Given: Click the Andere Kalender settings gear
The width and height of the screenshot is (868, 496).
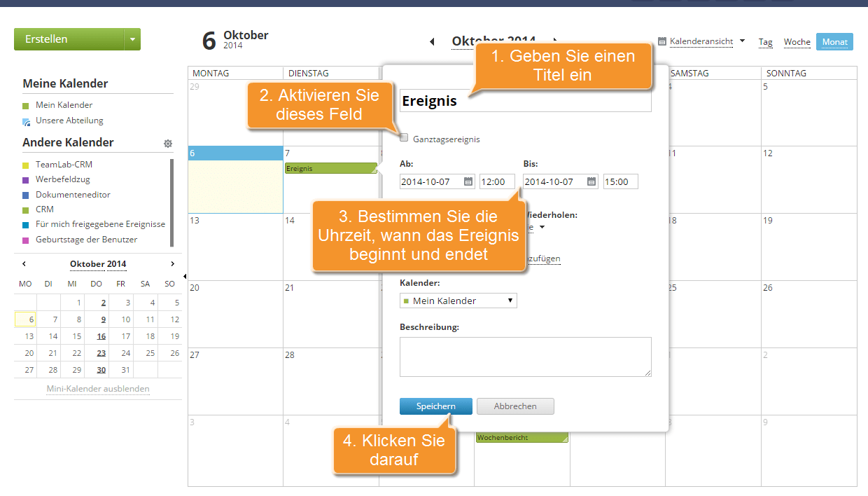Looking at the screenshot, I should tap(168, 144).
